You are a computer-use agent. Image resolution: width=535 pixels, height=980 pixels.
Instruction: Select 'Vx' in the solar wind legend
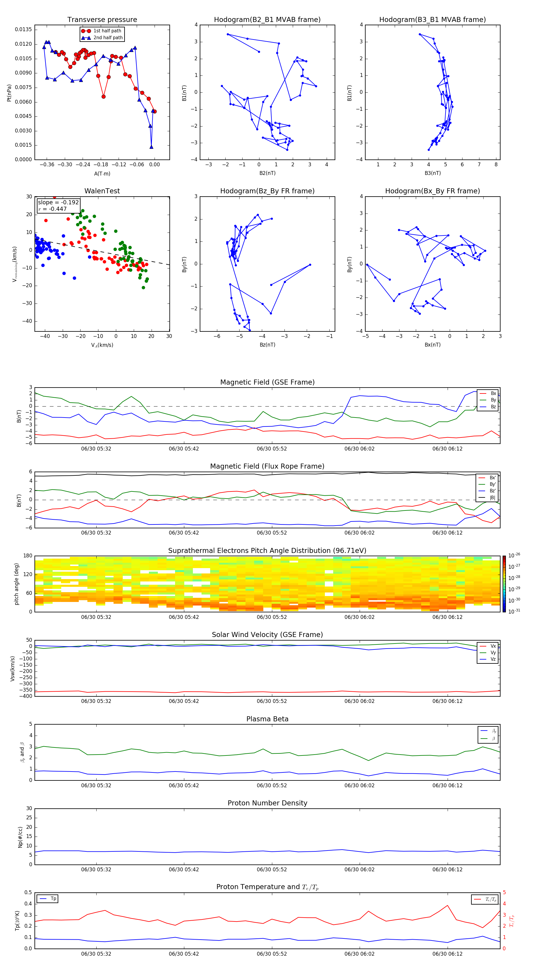488,646
